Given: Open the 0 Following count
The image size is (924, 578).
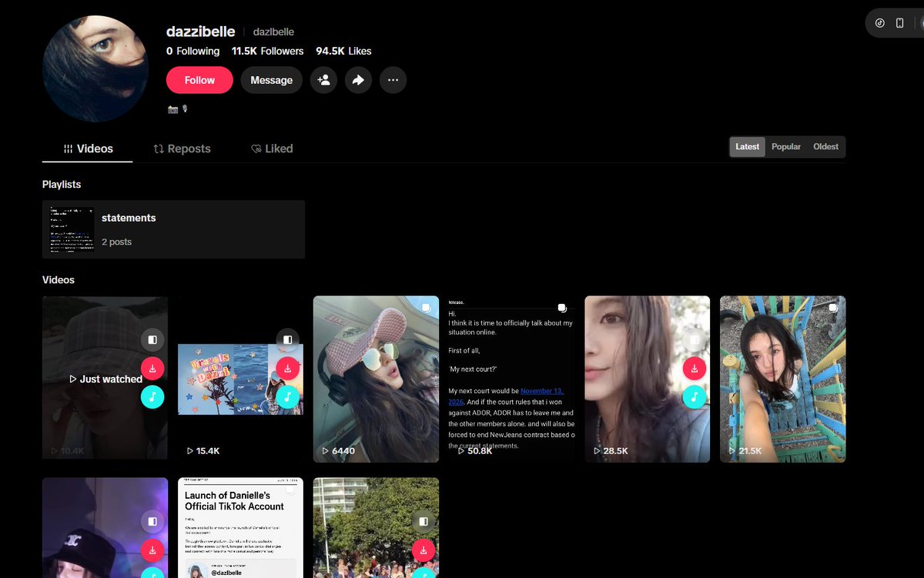Looking at the screenshot, I should point(192,51).
